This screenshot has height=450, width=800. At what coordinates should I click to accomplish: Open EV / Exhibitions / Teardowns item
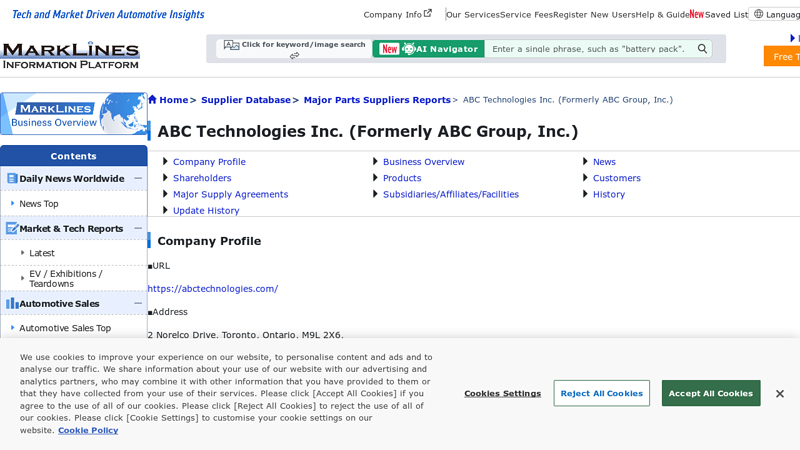[x=66, y=279]
